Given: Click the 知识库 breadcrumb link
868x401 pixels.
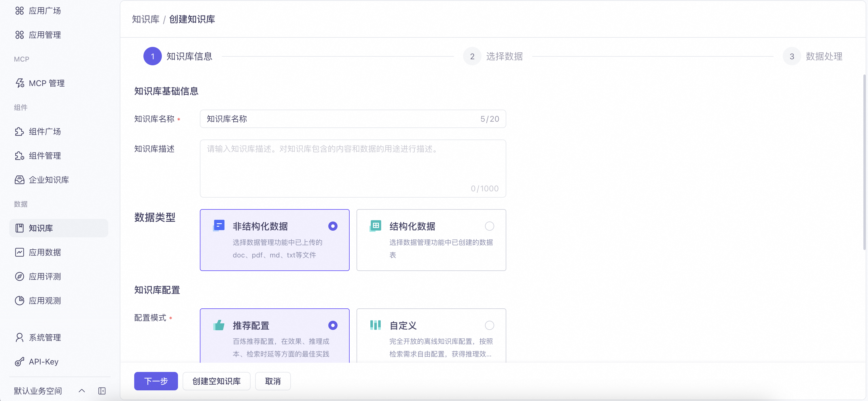Looking at the screenshot, I should (145, 19).
